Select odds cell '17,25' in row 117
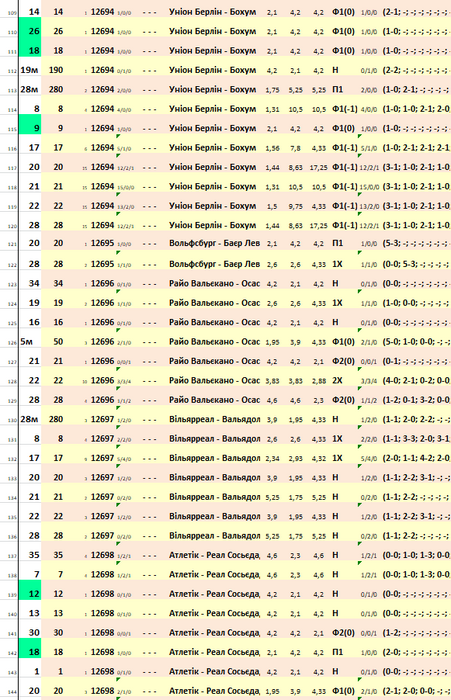Screen dimensions: 451x700 (x=319, y=167)
